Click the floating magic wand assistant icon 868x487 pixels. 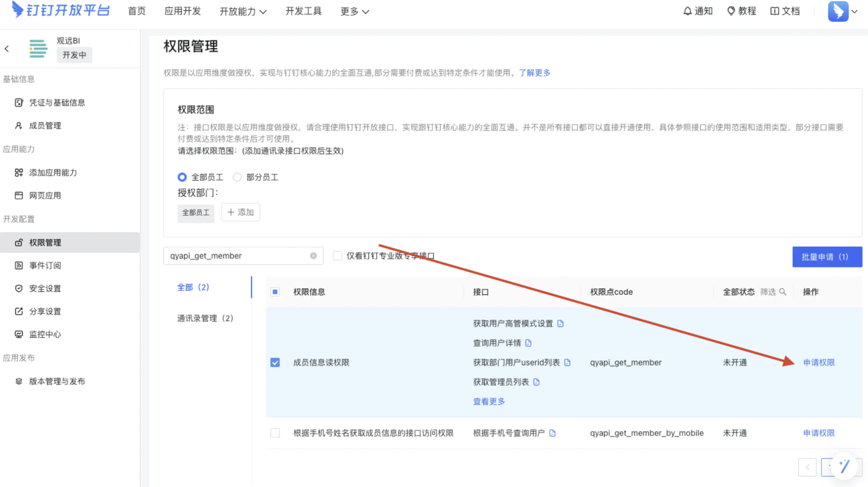tap(844, 467)
